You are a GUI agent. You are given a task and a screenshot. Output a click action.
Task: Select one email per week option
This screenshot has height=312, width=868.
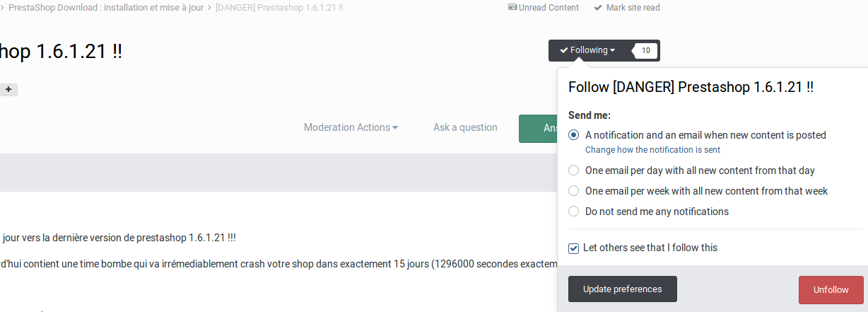tap(574, 191)
